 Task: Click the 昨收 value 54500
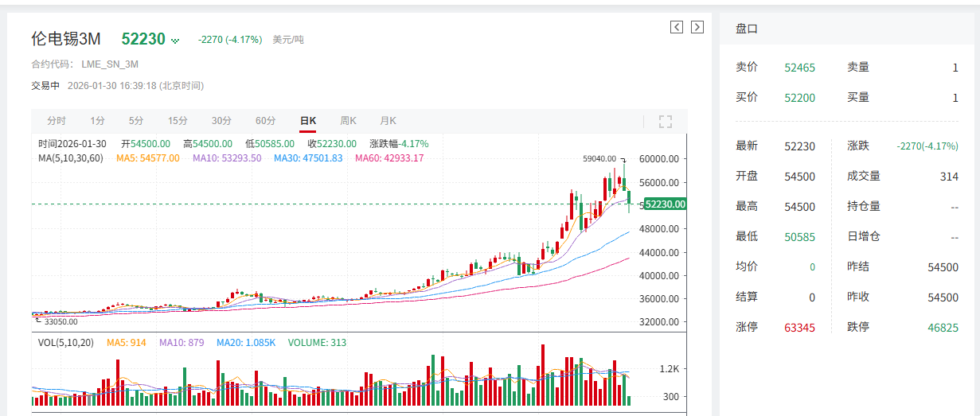coord(943,297)
